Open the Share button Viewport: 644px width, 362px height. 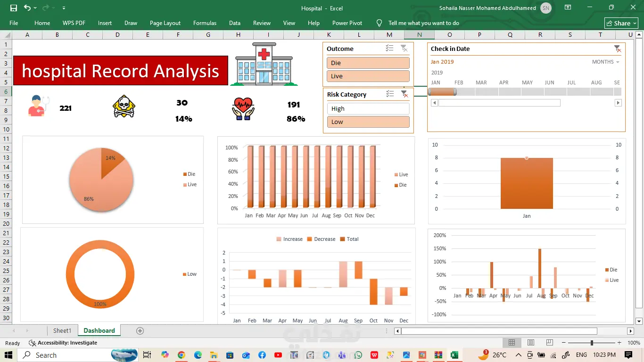[621, 23]
